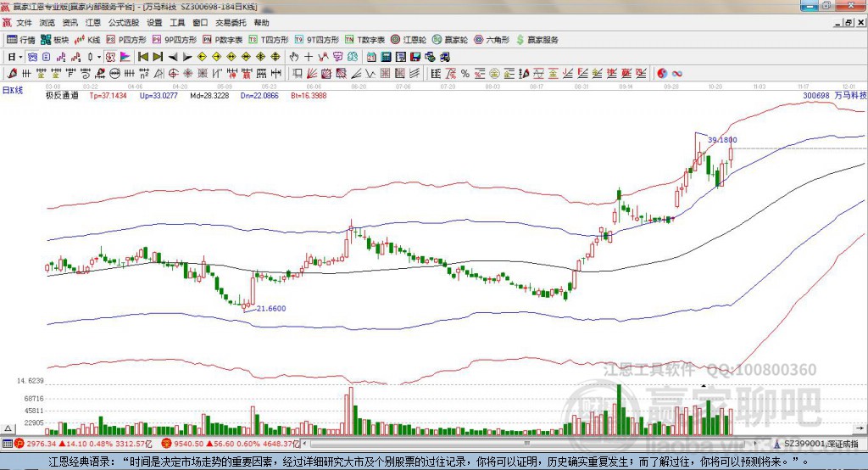Click the first yellow diamond arrow icon
The height and width of the screenshot is (470, 868).
(202, 57)
